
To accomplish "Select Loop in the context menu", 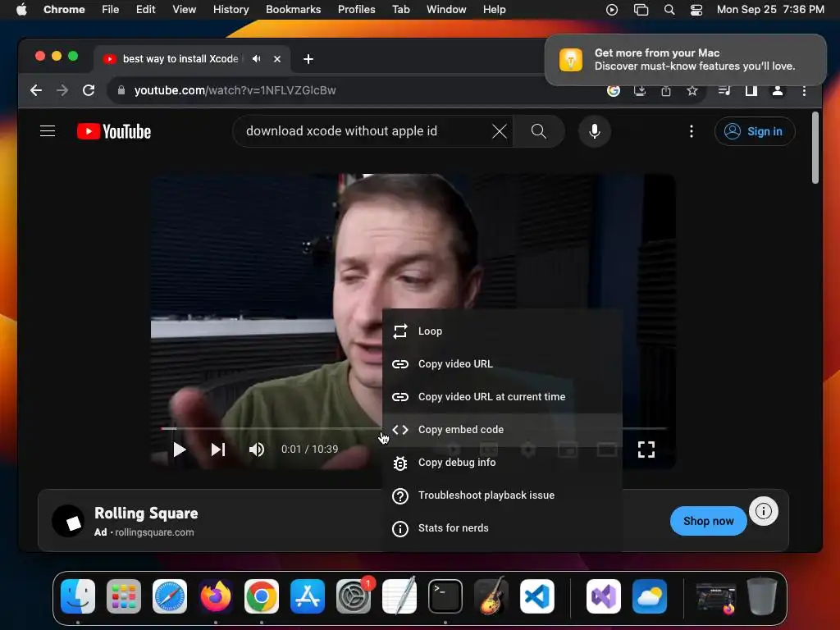I will [502, 331].
